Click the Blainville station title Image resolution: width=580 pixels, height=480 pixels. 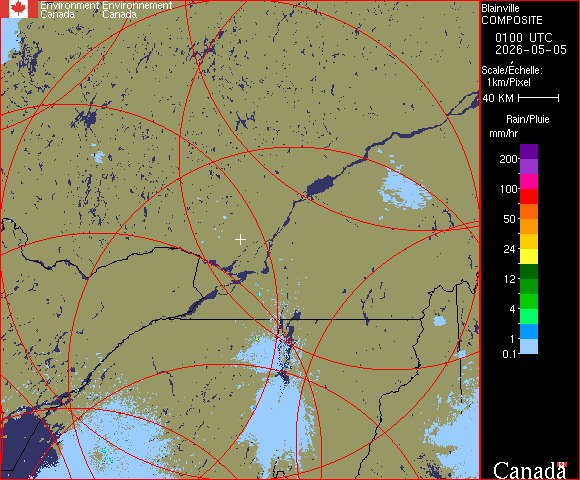500,8
